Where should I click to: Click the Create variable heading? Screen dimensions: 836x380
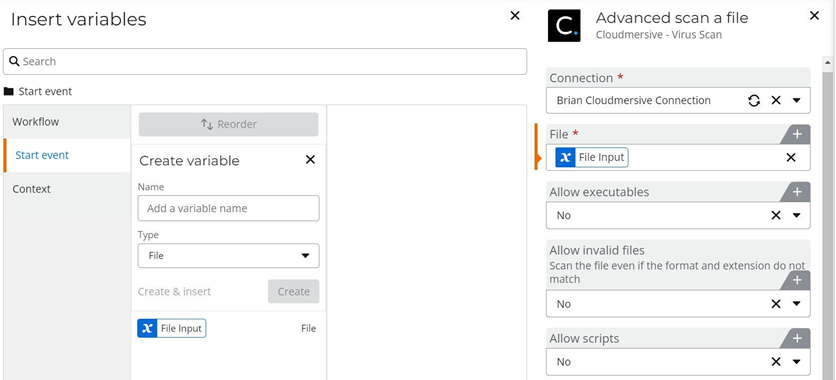pos(189,161)
